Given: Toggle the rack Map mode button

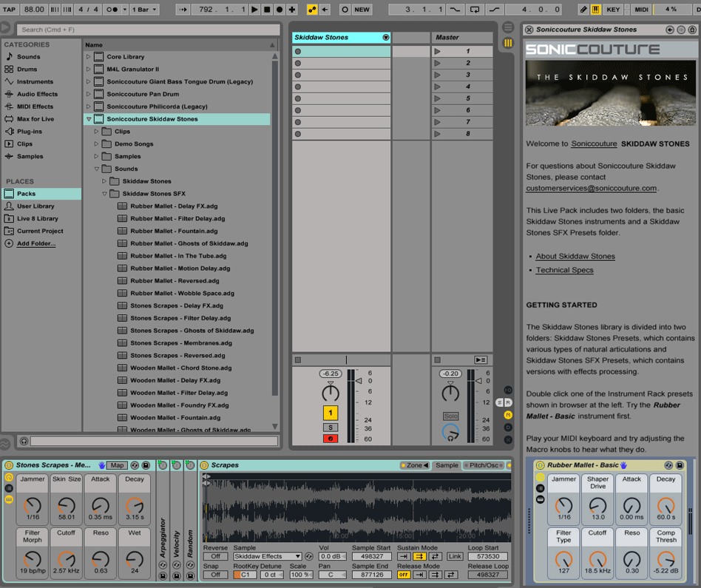Looking at the screenshot, I should click(x=117, y=465).
